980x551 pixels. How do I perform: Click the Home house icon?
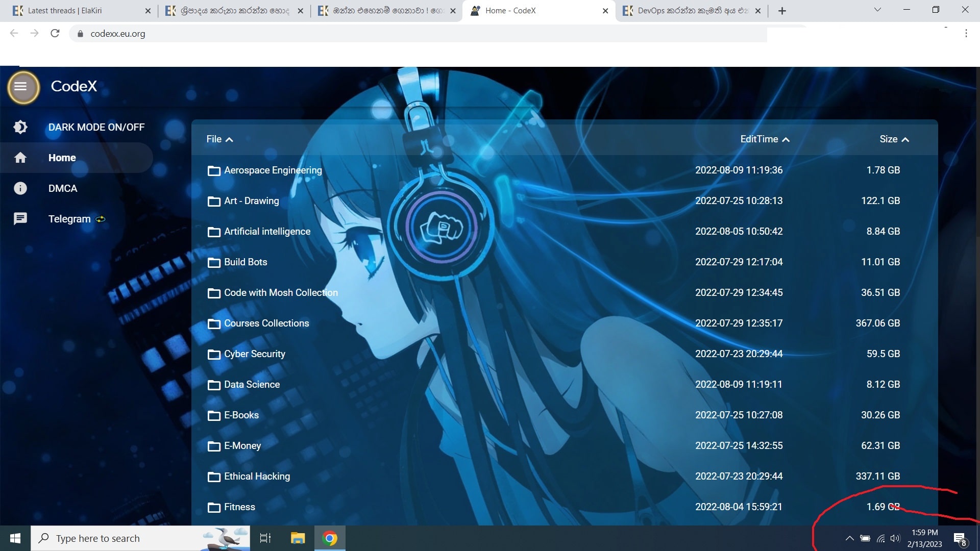[20, 158]
